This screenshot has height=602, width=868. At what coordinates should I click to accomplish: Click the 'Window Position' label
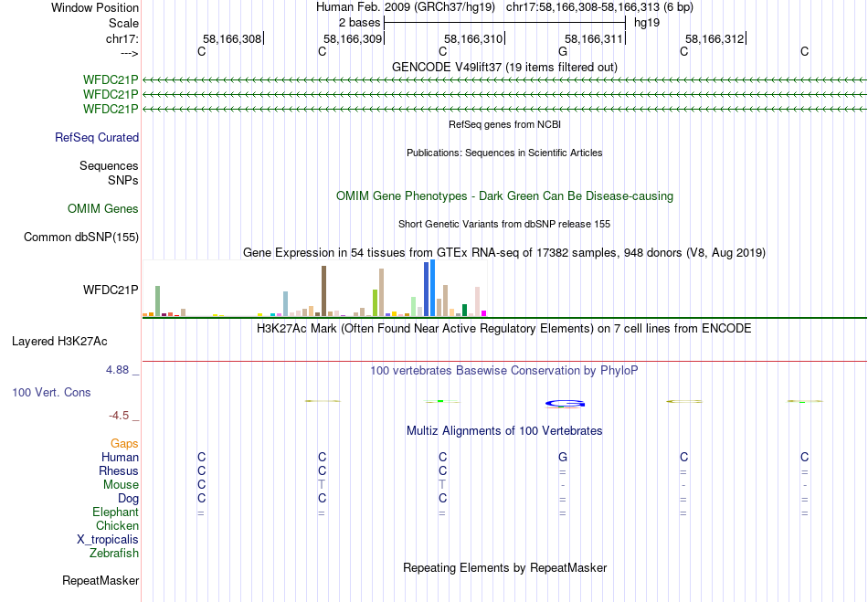95,7
